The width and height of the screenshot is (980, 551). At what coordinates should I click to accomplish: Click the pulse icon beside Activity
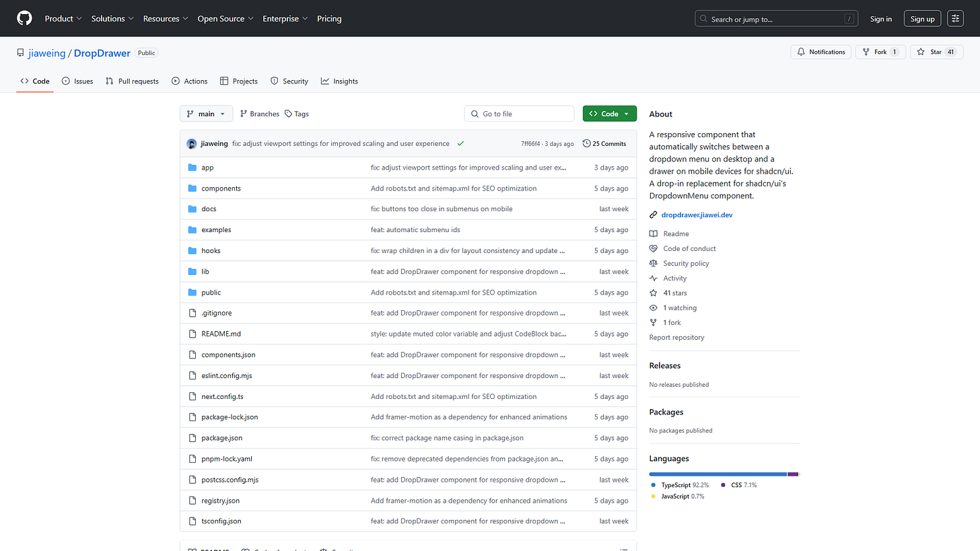(653, 278)
